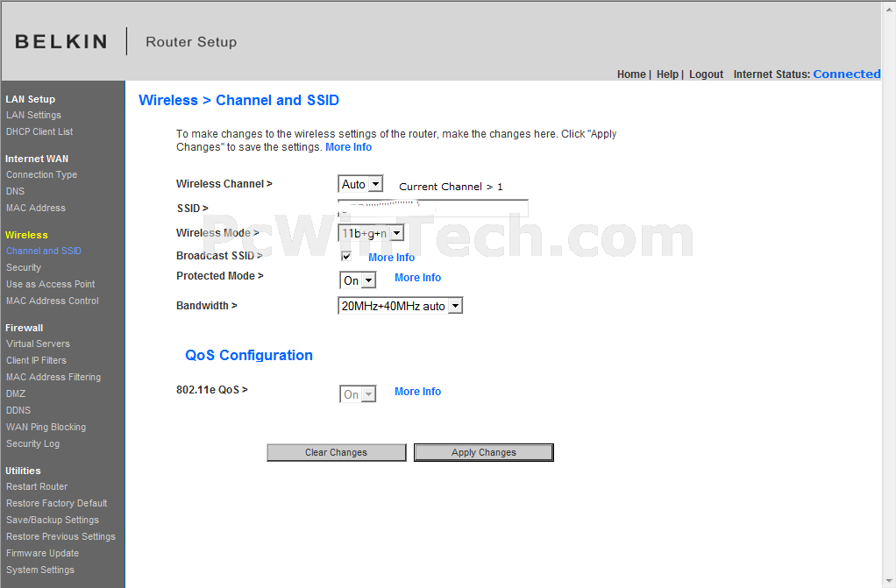The width and height of the screenshot is (896, 588).
Task: Open Restore Previous Settings in the sidebar
Action: point(60,536)
